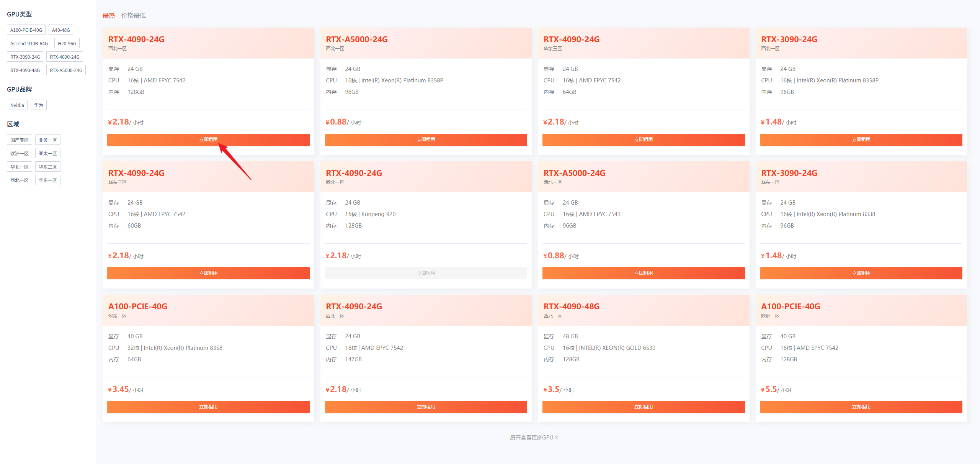Click disabled 立即租用 on Kunpeng 920 card
This screenshot has width=980, height=464.
pyautogui.click(x=426, y=273)
